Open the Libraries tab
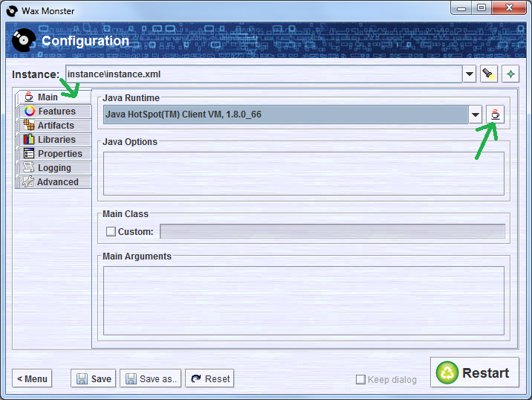Image resolution: width=532 pixels, height=400 pixels. click(53, 140)
